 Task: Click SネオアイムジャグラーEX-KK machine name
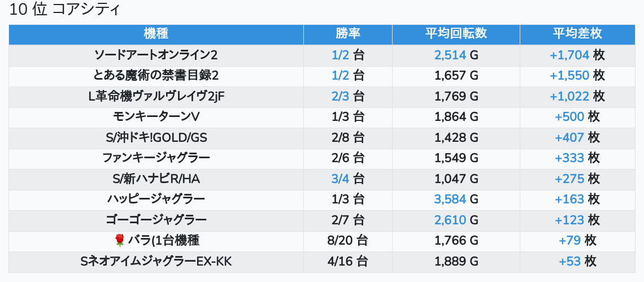156,261
